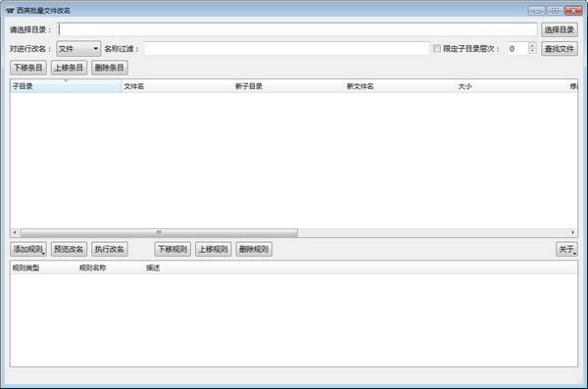
Task: Minimize the window
Action: 537,11
